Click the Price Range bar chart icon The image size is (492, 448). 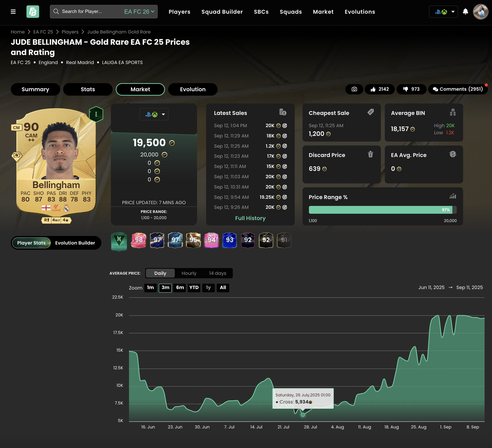(x=453, y=196)
